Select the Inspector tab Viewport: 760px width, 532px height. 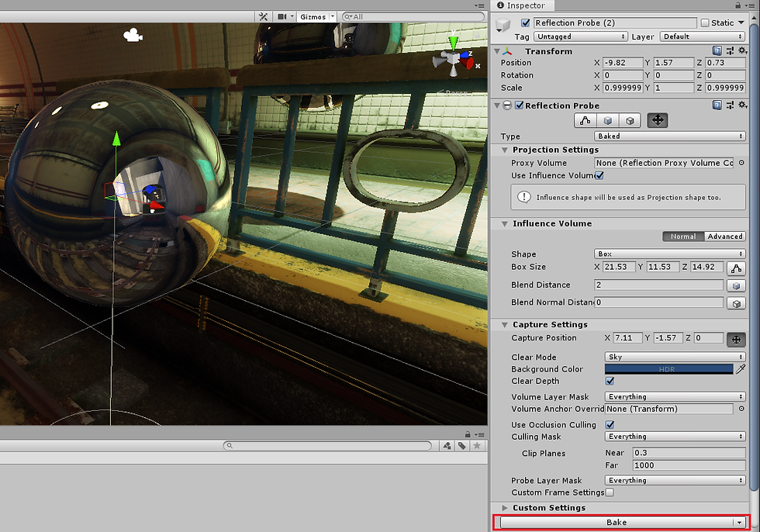[523, 5]
